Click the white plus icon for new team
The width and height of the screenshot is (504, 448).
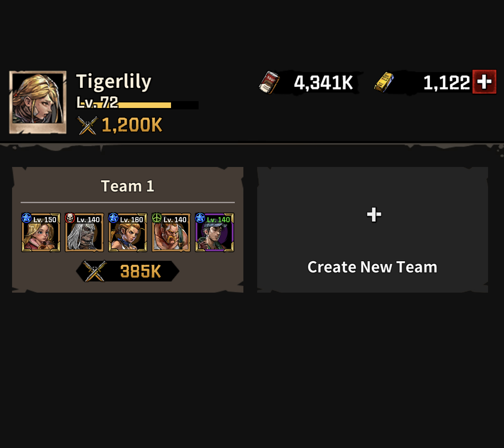pos(374,214)
